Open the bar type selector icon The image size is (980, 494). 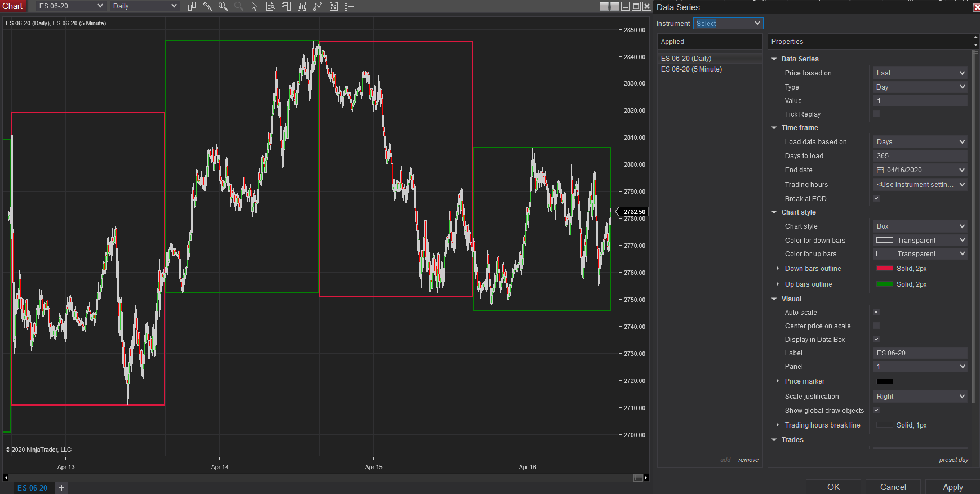[x=192, y=6]
